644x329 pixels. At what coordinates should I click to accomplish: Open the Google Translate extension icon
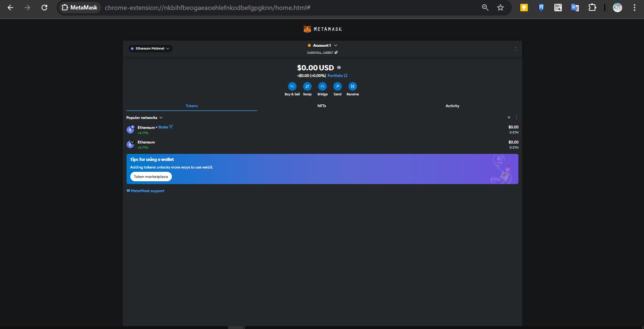[x=575, y=8]
